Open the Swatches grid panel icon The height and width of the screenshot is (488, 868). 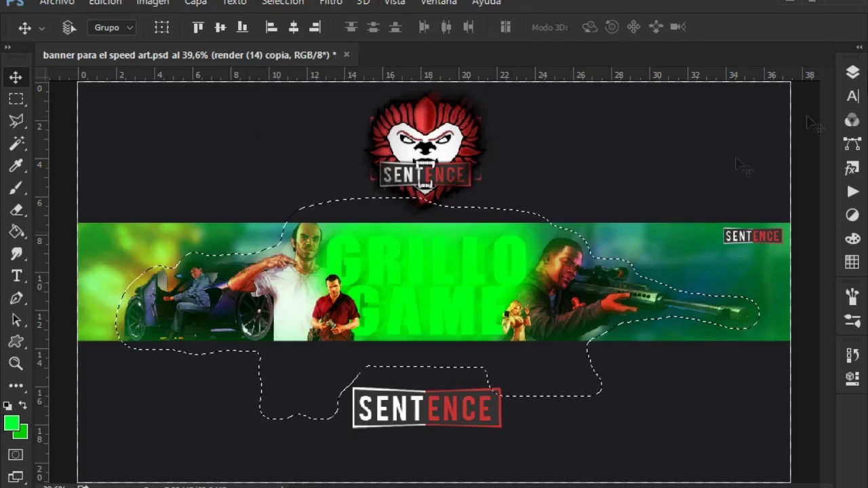tap(852, 262)
